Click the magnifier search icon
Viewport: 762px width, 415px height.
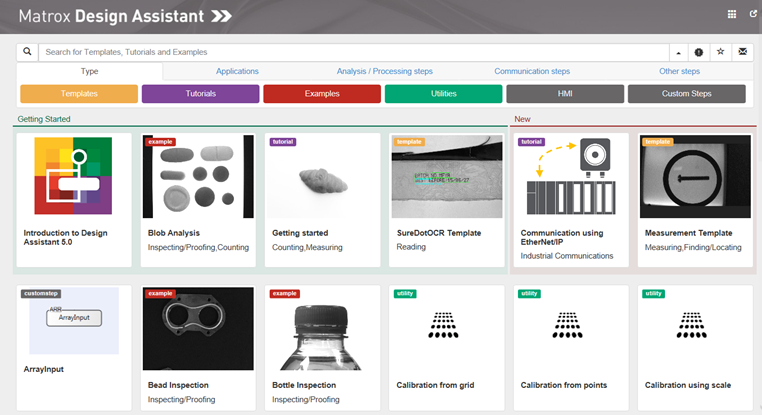click(28, 52)
